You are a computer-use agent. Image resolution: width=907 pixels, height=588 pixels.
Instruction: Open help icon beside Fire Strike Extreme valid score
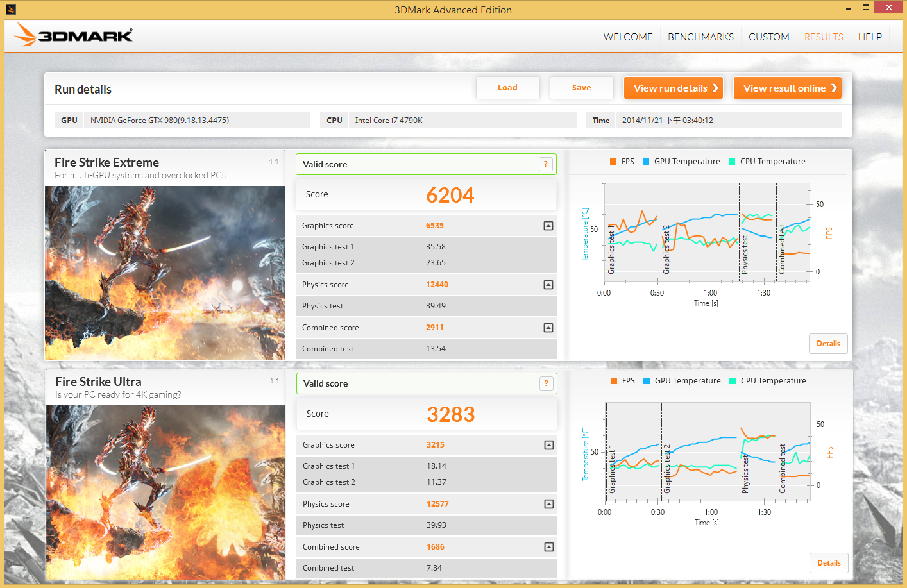545,164
